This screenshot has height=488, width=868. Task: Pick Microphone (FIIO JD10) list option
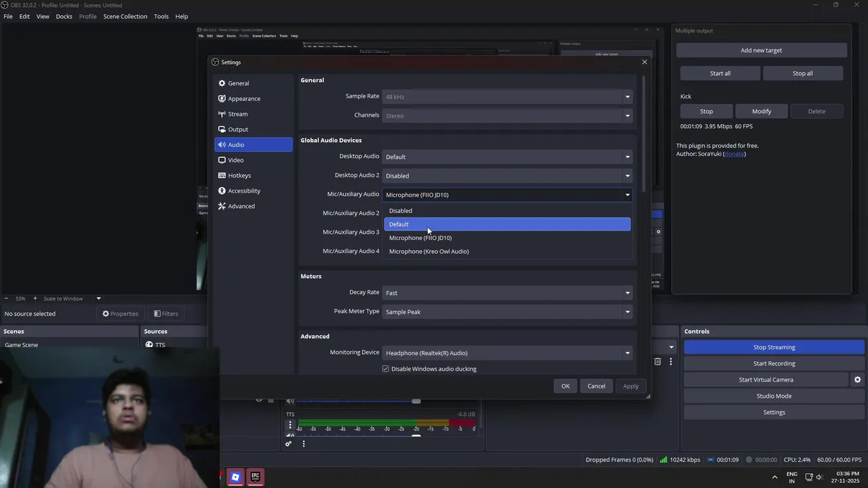(507, 238)
